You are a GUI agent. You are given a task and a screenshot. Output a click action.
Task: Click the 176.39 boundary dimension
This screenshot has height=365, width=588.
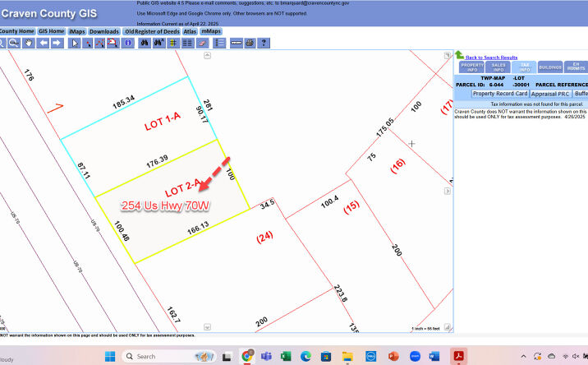[x=157, y=161]
